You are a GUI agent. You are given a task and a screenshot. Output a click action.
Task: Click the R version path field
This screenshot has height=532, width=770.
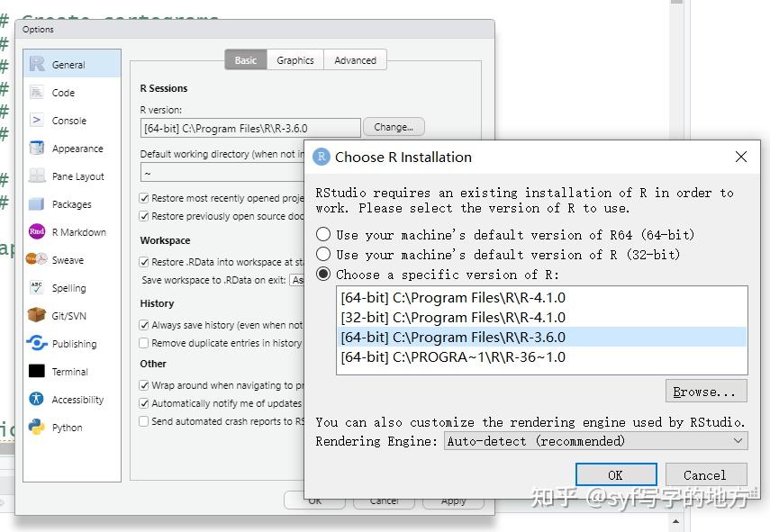coord(250,128)
